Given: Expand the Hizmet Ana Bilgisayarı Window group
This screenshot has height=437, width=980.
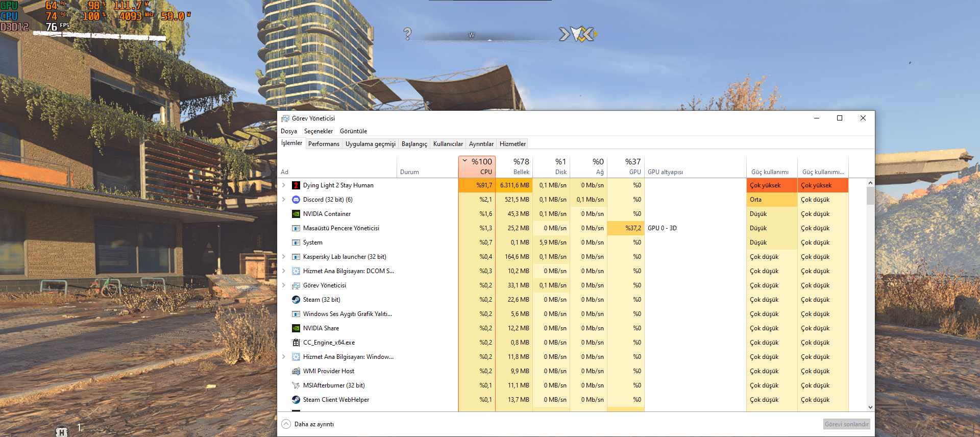Looking at the screenshot, I should (x=284, y=357).
